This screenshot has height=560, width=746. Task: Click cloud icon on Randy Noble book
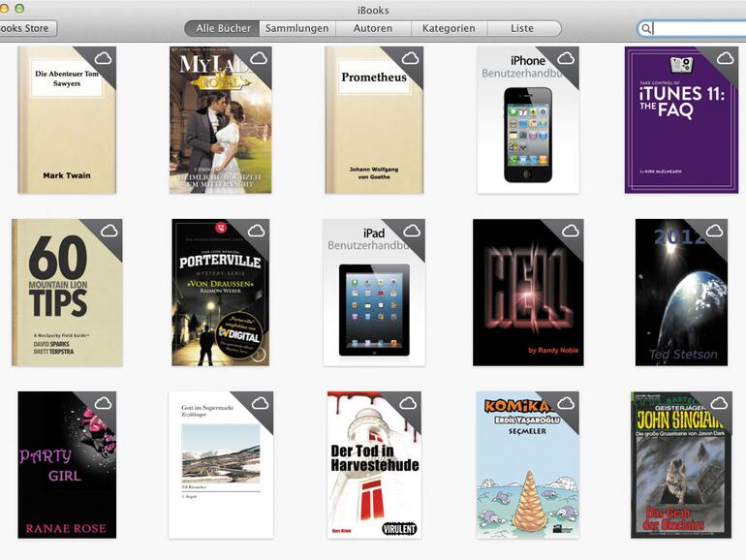(571, 232)
